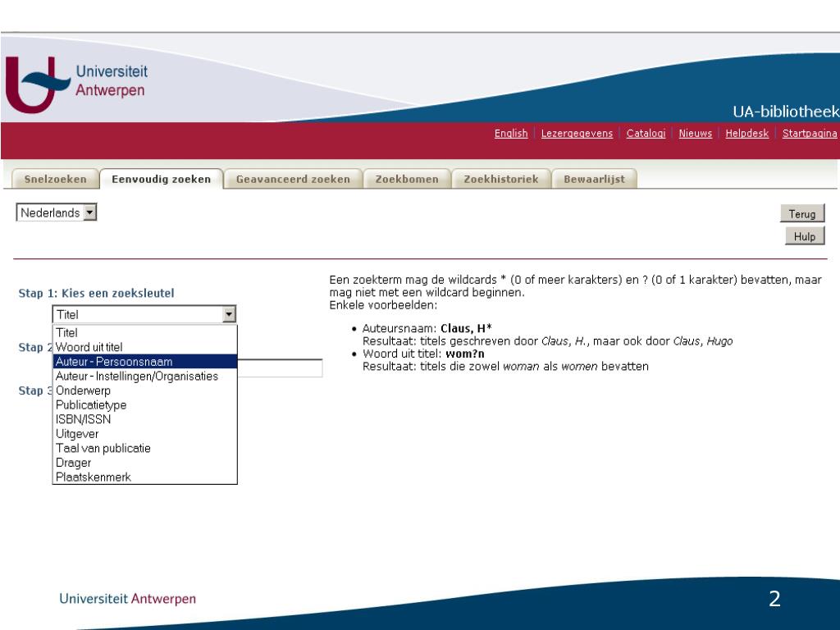Open the Catalogi link
Image resolution: width=840 pixels, height=630 pixels.
pyautogui.click(x=646, y=134)
